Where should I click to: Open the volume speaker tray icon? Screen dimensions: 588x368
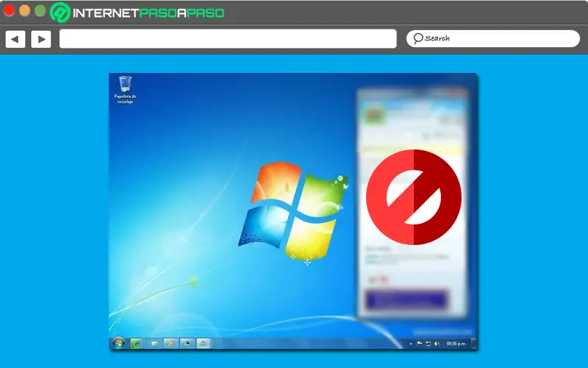point(437,344)
